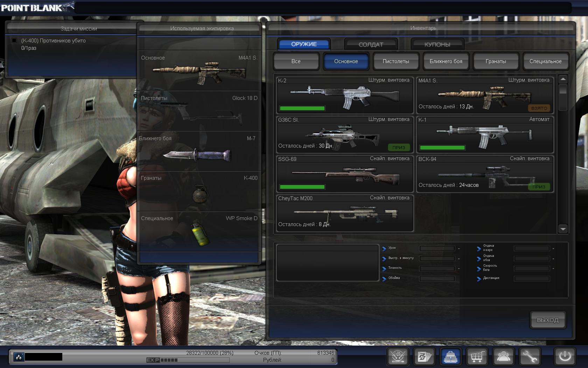This screenshot has height=368, width=588.
Task: Click the ВЗЯТО badge on M4A1 S.
Action: [x=539, y=108]
